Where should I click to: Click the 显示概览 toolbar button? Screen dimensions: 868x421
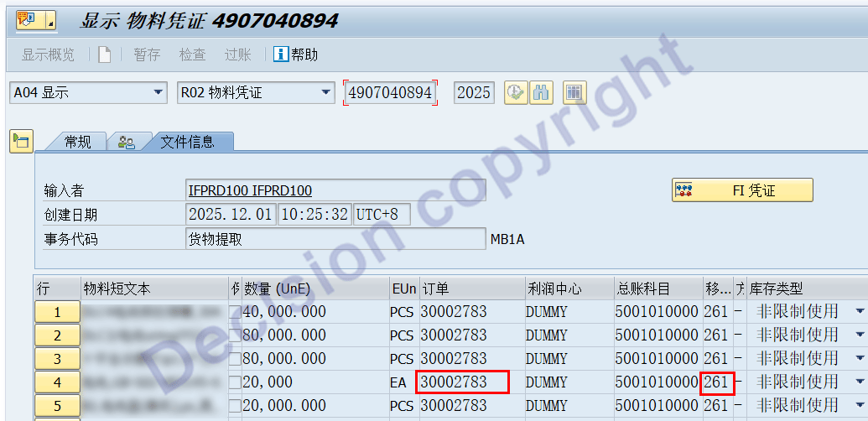click(x=48, y=55)
